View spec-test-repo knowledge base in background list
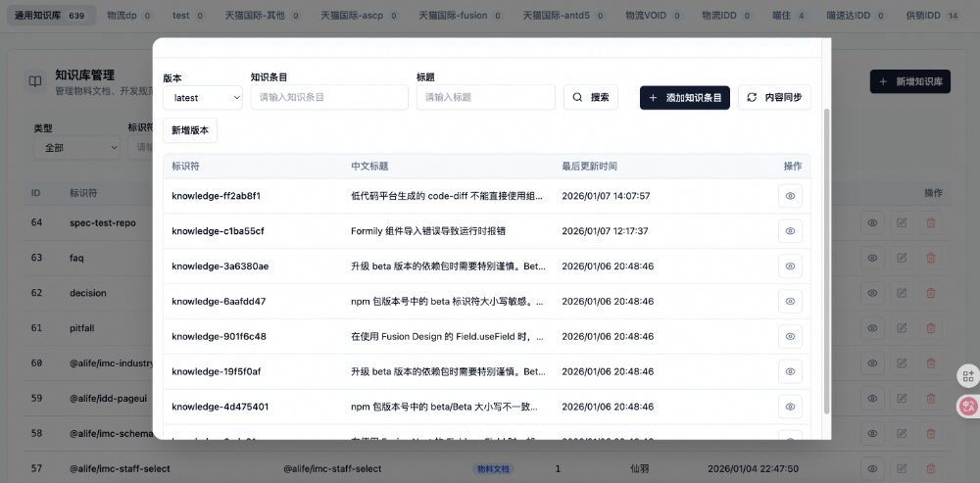 [x=872, y=222]
